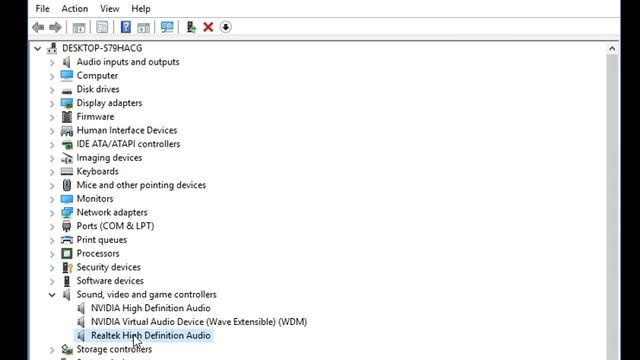The image size is (640, 360).
Task: Click the Mice and pointing devices icon
Action: [x=67, y=185]
